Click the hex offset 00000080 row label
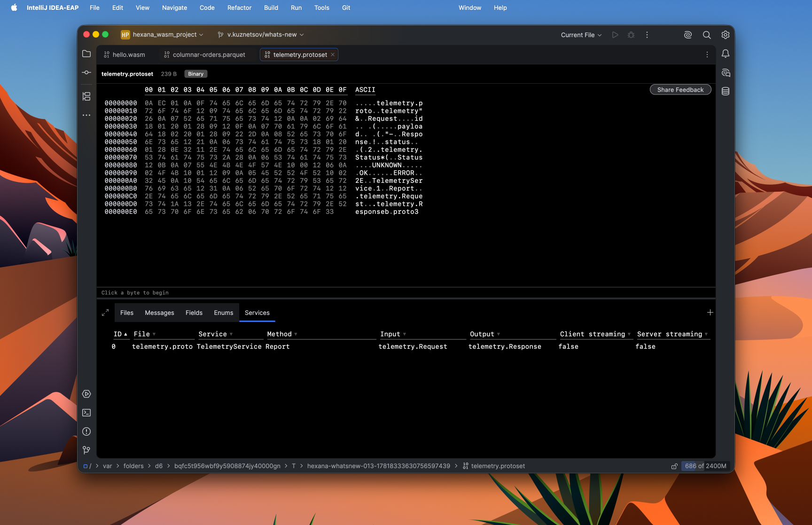The width and height of the screenshot is (812, 525). (x=121, y=165)
